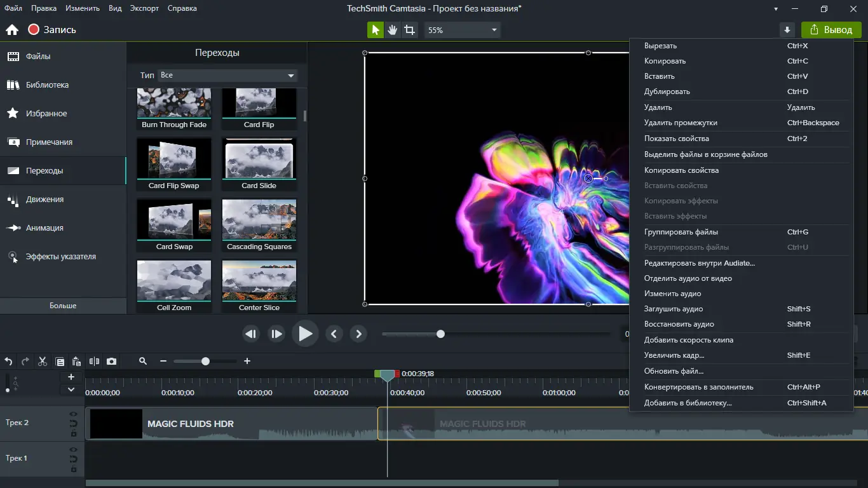This screenshot has height=488, width=868.
Task: Click the camera snapshot icon above timeline
Action: click(x=112, y=361)
